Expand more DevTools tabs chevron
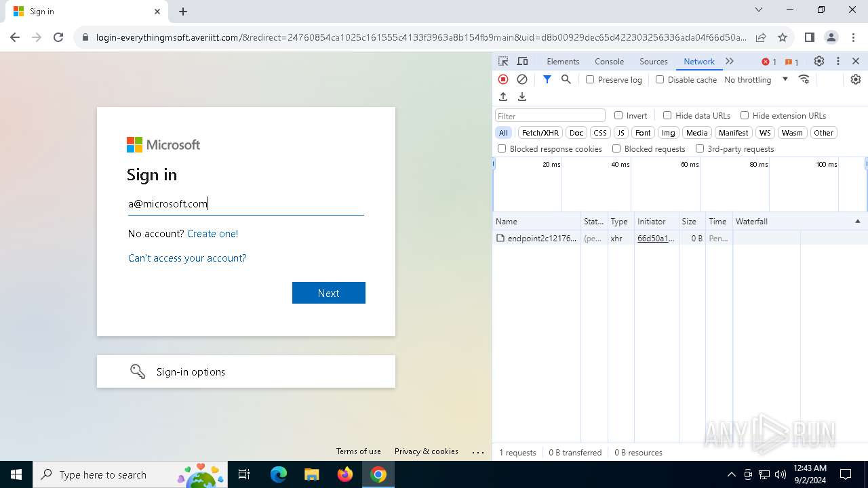The height and width of the screenshot is (488, 868). click(x=730, y=61)
